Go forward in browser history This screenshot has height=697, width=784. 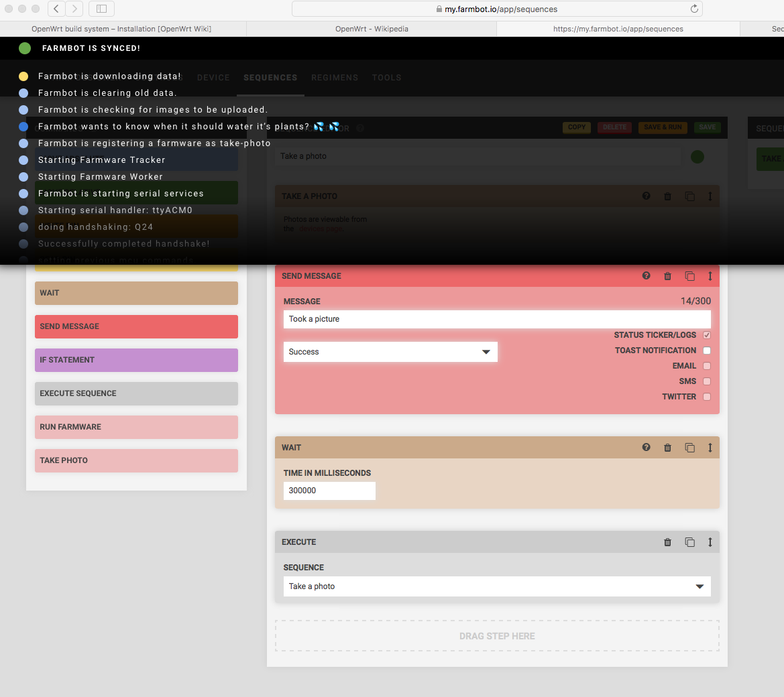pos(74,9)
